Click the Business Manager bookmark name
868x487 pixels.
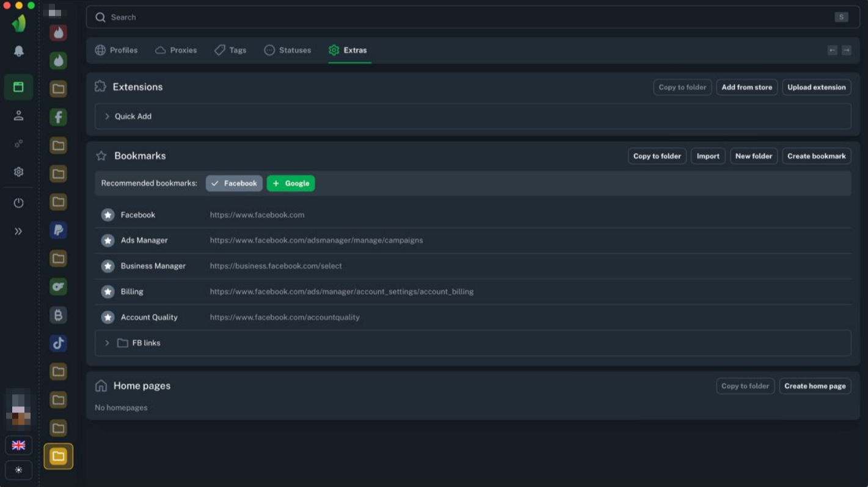coord(153,266)
